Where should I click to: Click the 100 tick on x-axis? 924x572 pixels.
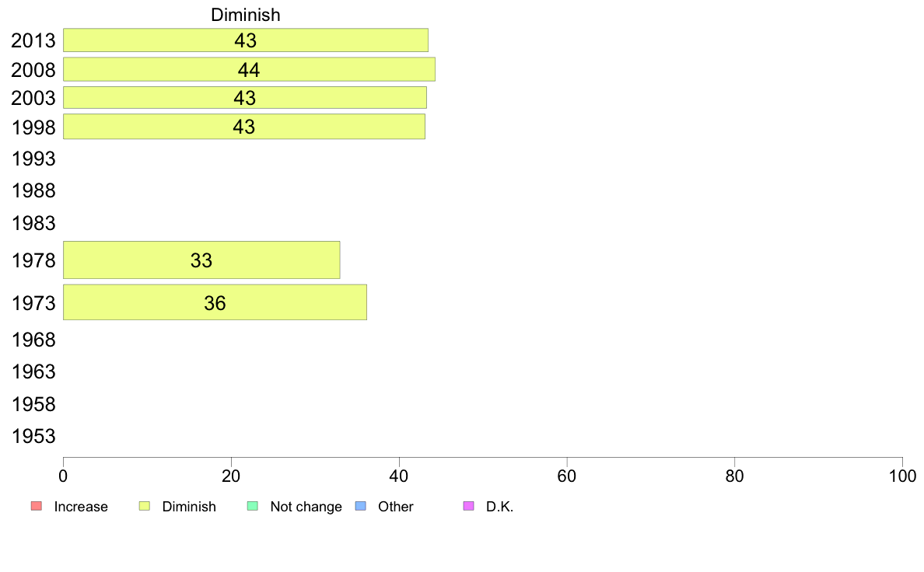(902, 476)
